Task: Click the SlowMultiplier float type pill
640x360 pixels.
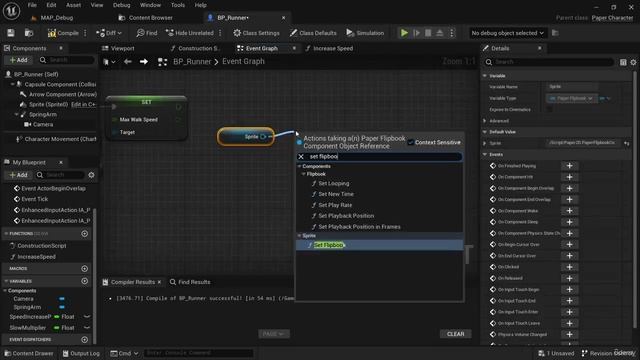Action: click(x=64, y=328)
